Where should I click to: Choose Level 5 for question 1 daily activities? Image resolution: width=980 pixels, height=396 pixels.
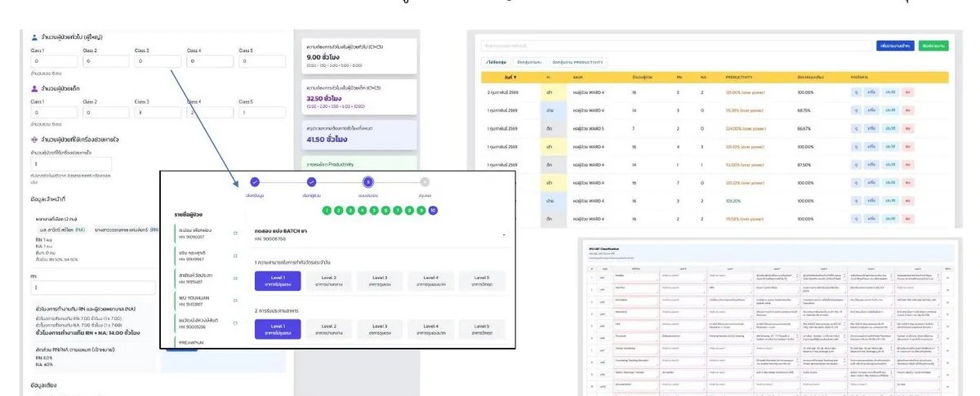[x=482, y=281]
